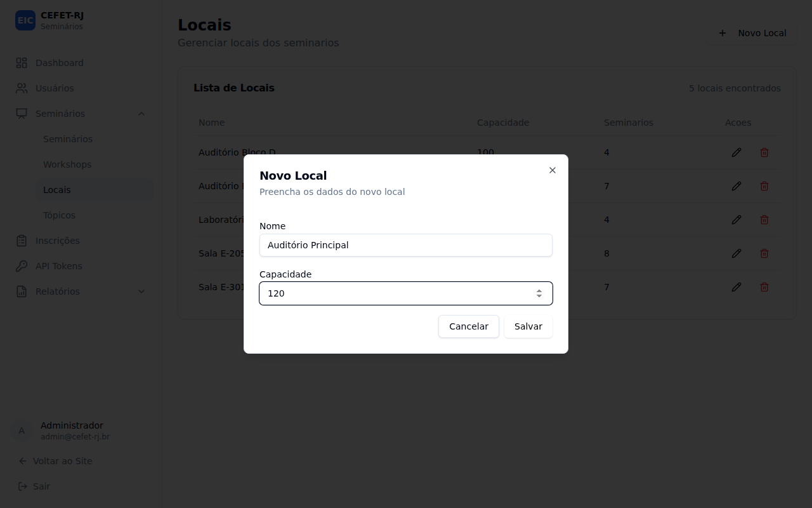Click the EIC logo icon

pos(25,20)
